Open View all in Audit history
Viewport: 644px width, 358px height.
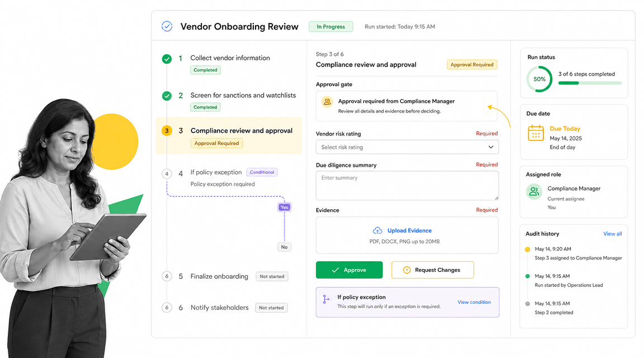[612, 234]
